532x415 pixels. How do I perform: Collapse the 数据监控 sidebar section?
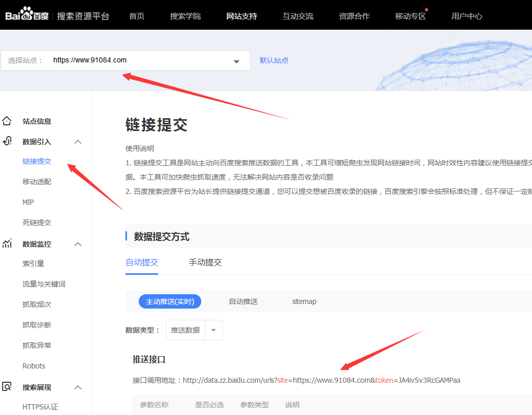coord(78,244)
